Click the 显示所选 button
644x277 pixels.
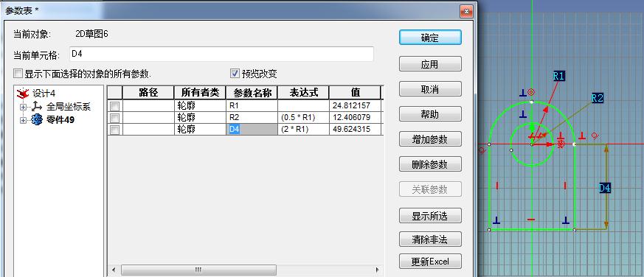click(x=430, y=215)
